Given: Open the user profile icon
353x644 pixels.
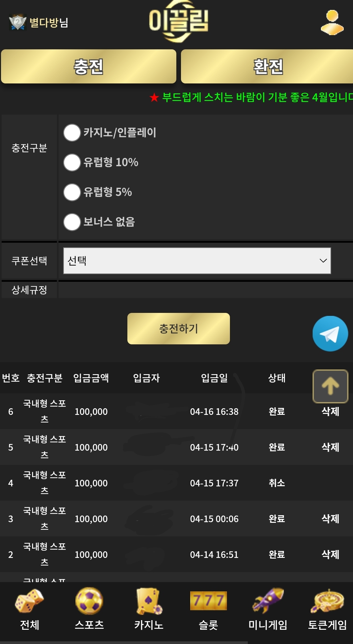Looking at the screenshot, I should click(332, 22).
